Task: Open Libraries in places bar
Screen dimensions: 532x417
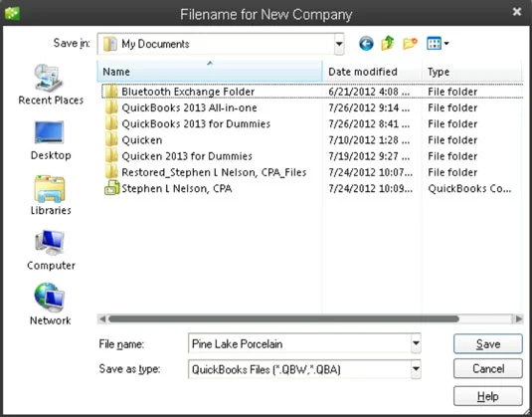Action: coord(51,195)
